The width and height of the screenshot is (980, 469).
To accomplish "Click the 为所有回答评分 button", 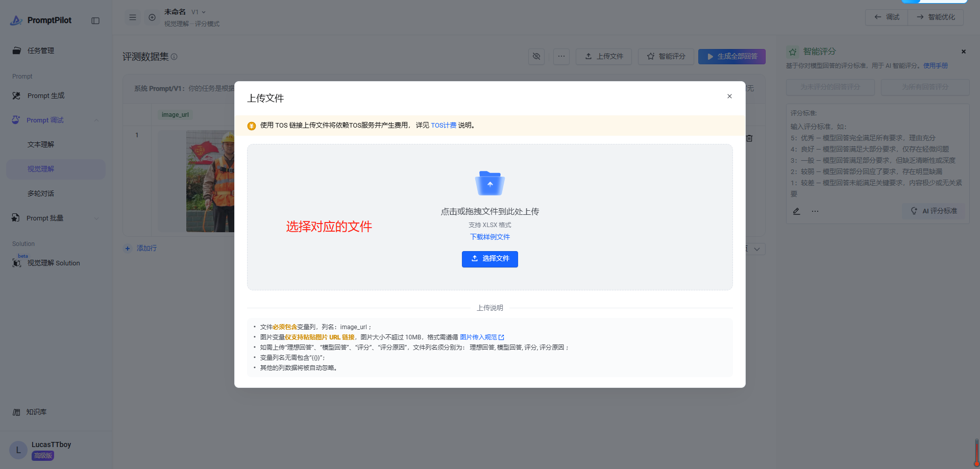I will click(x=925, y=87).
